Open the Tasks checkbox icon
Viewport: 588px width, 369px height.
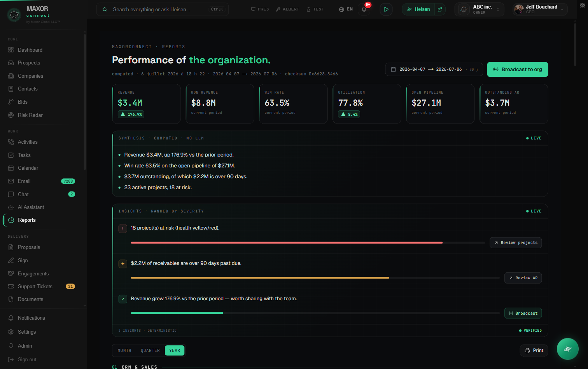tap(11, 155)
